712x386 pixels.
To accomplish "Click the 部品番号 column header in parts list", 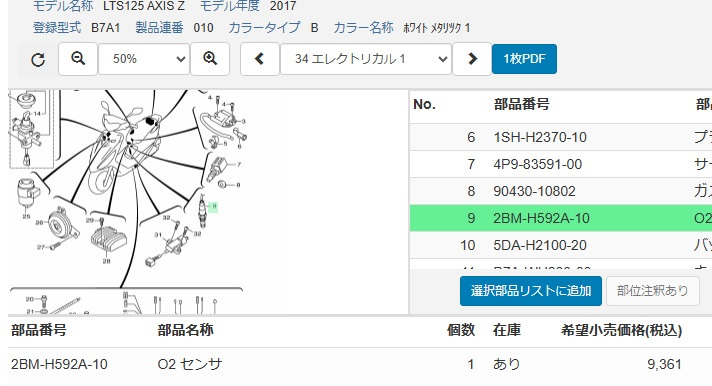I will [522, 104].
